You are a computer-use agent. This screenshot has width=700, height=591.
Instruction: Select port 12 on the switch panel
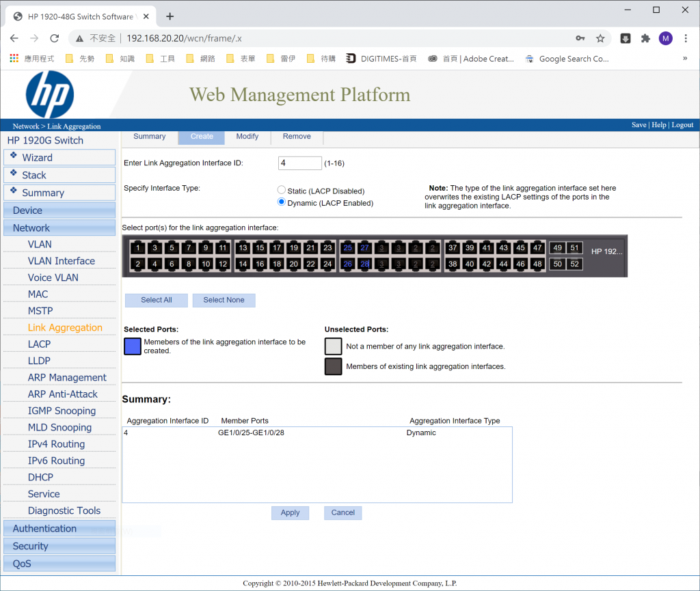tap(223, 264)
